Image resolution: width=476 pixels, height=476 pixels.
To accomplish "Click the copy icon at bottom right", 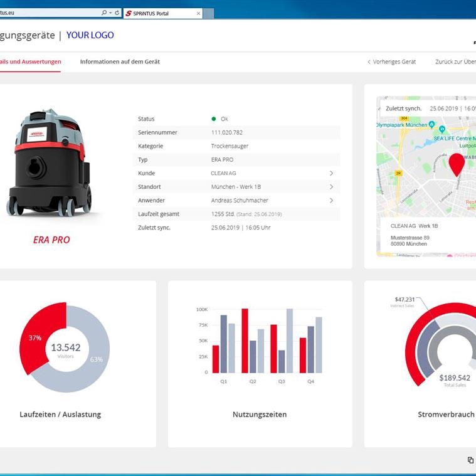I will coord(470,460).
